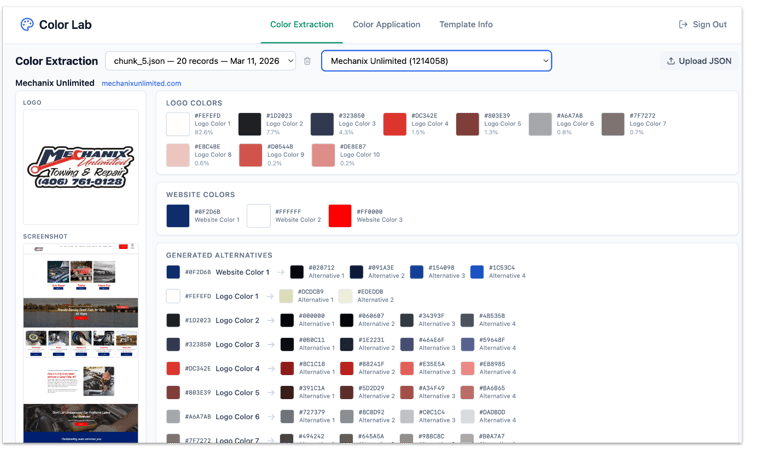This screenshot has height=458, width=768.
Task: Open the Mechanix Unlimited company dropdown
Action: click(x=436, y=61)
